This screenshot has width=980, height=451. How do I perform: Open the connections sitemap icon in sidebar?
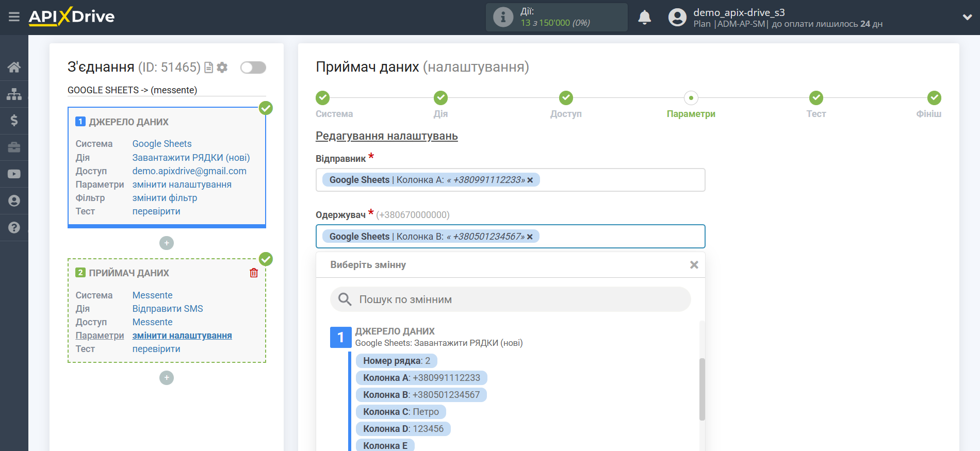[14, 94]
